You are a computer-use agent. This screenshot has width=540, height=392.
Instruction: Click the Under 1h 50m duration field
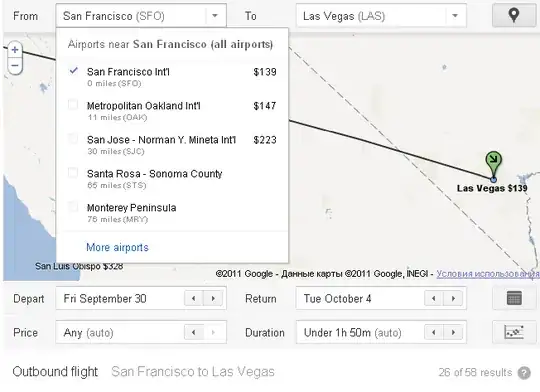pyautogui.click(x=381, y=332)
